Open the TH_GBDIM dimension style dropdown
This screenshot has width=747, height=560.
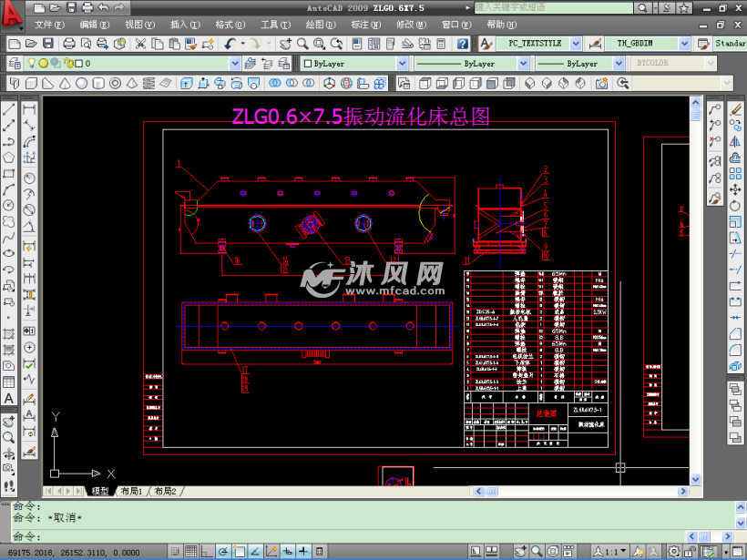[684, 44]
